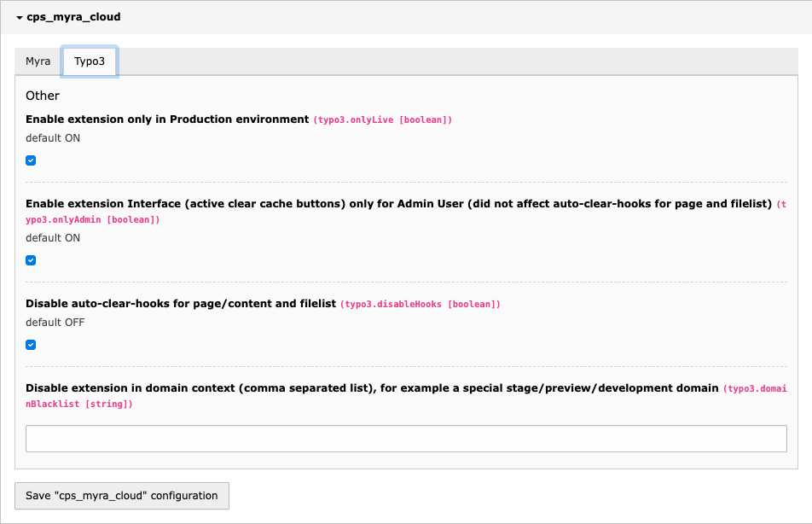The width and height of the screenshot is (812, 524).
Task: Click label "Disable extension in domain context"
Action: pos(372,388)
